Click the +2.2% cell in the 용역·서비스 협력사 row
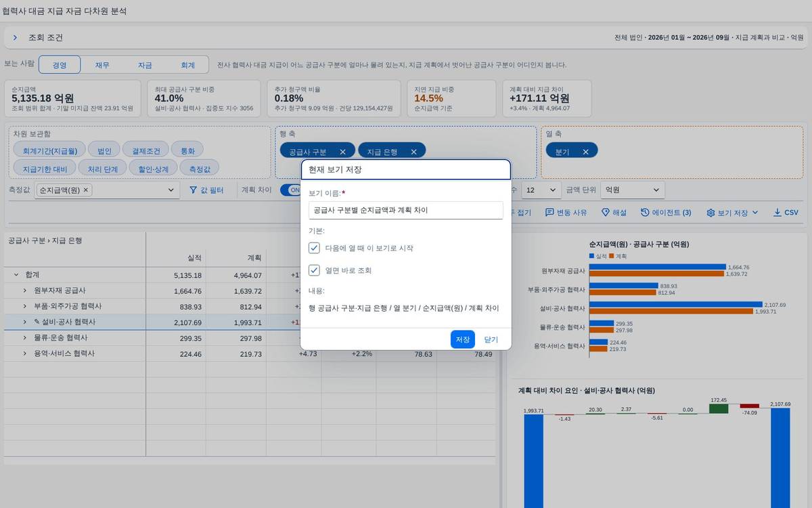The height and width of the screenshot is (508, 812). tap(349, 354)
